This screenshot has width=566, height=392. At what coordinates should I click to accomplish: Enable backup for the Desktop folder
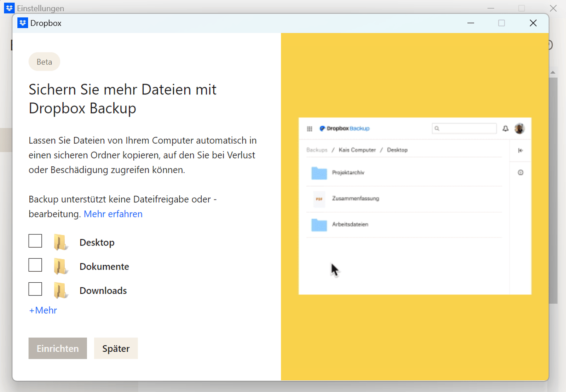pos(35,241)
